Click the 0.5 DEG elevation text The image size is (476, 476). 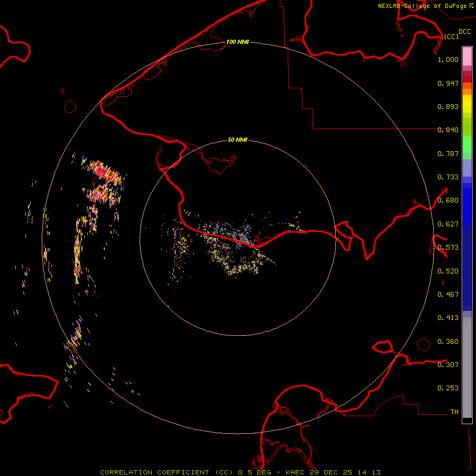coord(254,472)
